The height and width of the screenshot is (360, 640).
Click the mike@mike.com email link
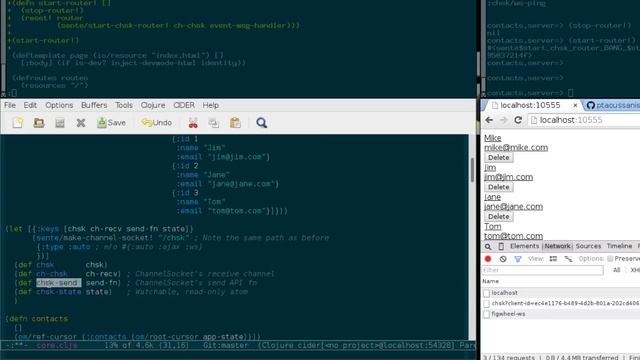coord(516,147)
